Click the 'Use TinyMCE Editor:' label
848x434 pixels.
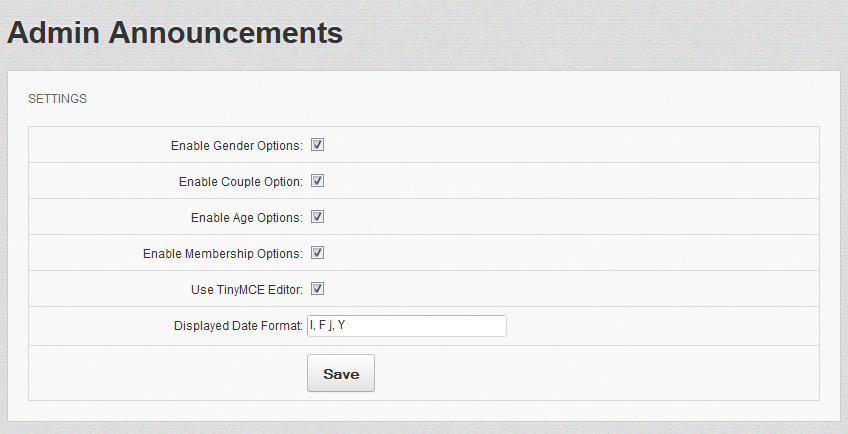click(246, 290)
